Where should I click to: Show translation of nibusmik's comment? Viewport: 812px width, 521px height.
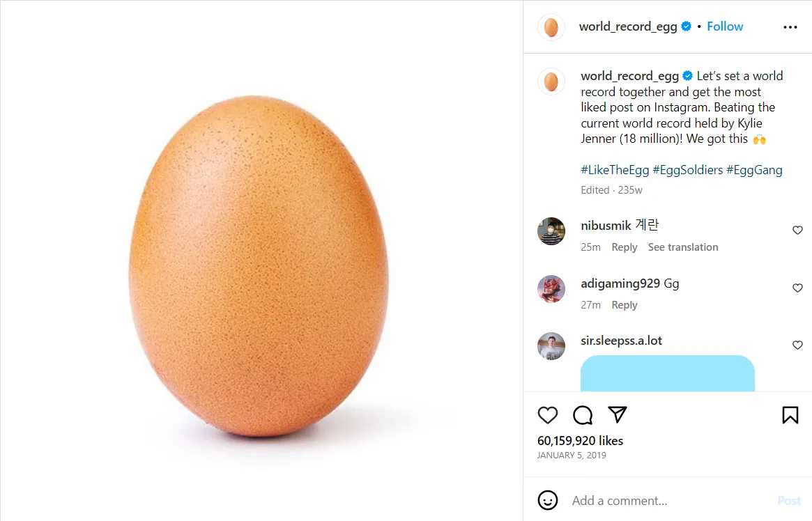(x=682, y=247)
